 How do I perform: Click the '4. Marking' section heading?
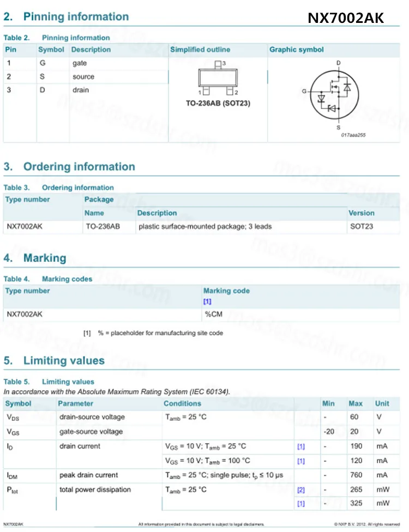[35, 258]
